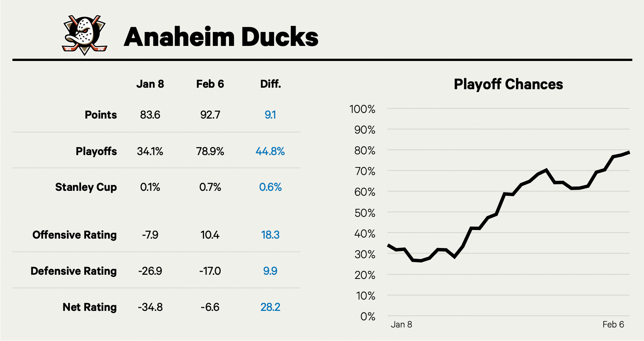Select the Stanley Cup row label
The image size is (644, 341).
pos(86,187)
